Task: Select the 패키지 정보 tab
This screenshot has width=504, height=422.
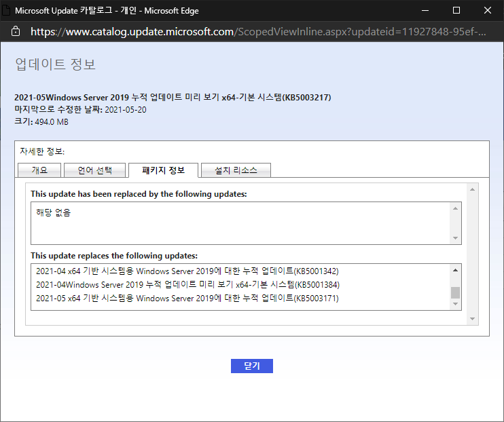Action: coord(163,170)
